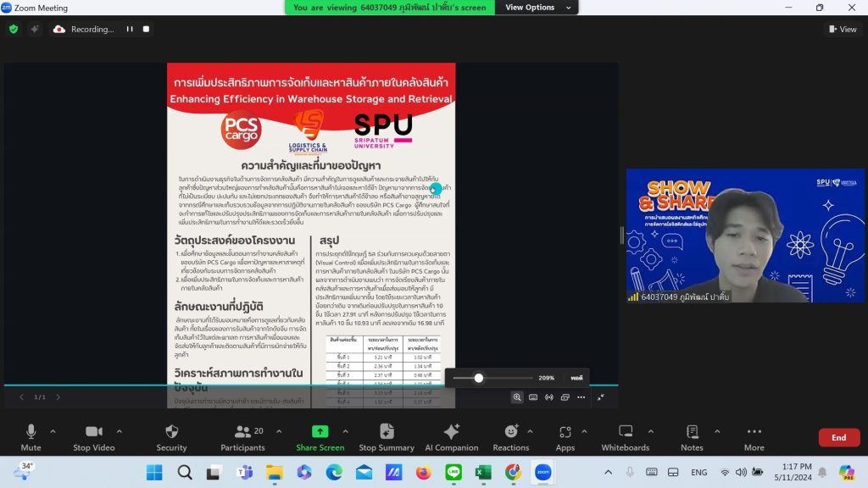
Task: Pause the recording
Action: [130, 29]
